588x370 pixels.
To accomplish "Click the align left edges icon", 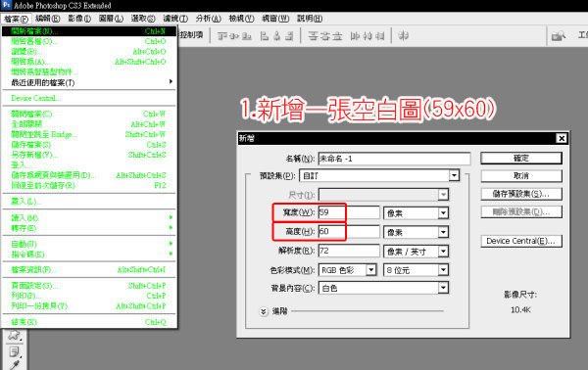I will click(265, 36).
